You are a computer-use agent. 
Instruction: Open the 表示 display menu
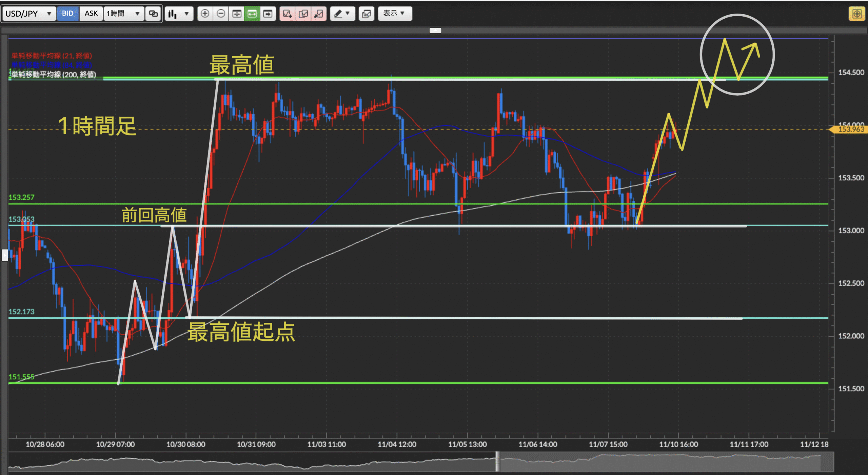point(395,14)
